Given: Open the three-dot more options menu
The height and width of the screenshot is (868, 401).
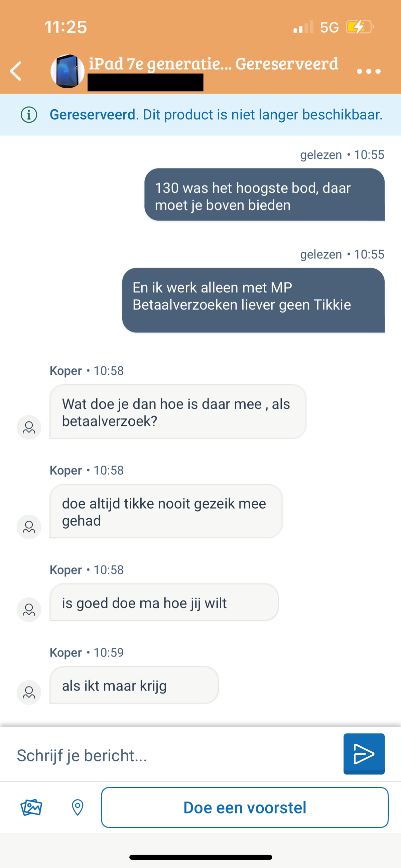Looking at the screenshot, I should [x=368, y=71].
